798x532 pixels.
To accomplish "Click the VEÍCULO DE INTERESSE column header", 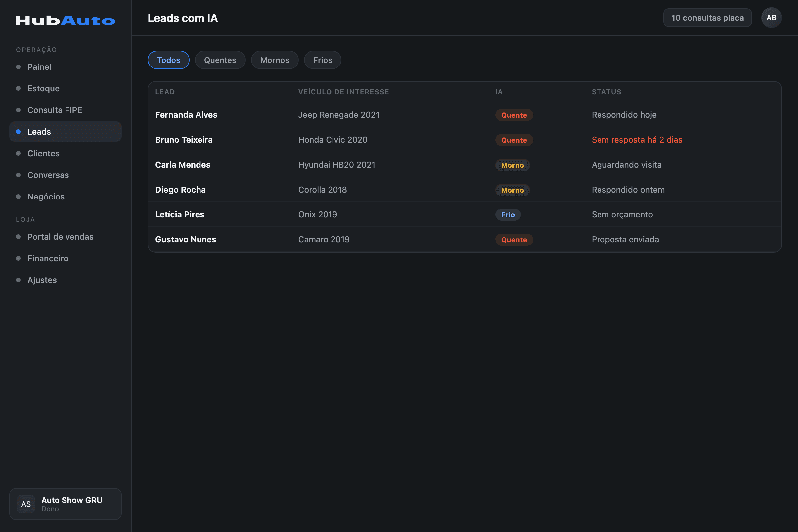I will coord(344,92).
